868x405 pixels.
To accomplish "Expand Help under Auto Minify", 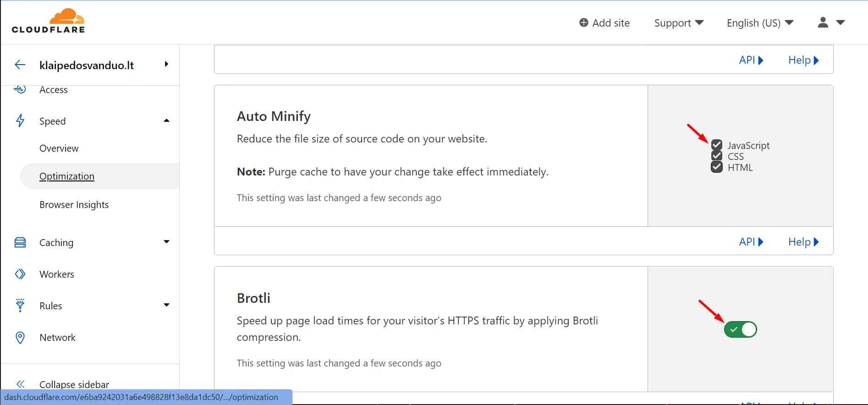I will pyautogui.click(x=803, y=242).
